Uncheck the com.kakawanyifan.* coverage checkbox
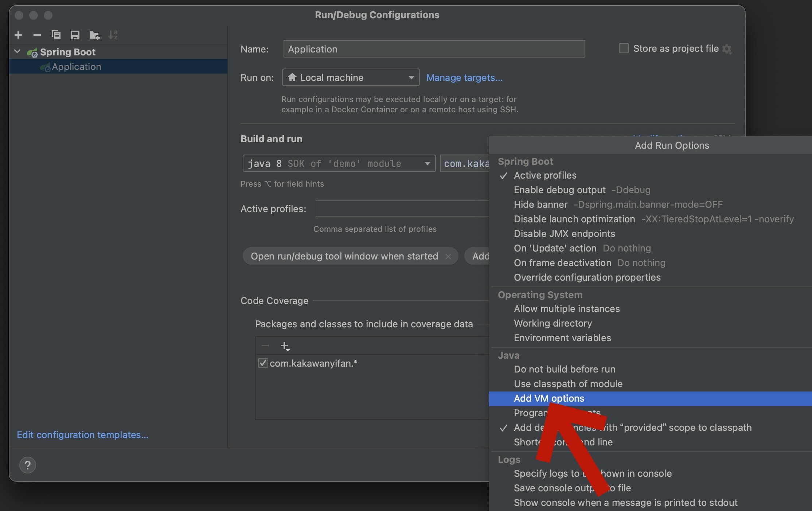The height and width of the screenshot is (511, 812). point(263,363)
